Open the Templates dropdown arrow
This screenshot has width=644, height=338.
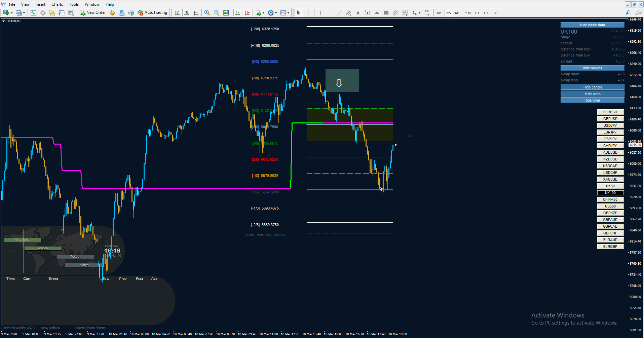click(288, 13)
